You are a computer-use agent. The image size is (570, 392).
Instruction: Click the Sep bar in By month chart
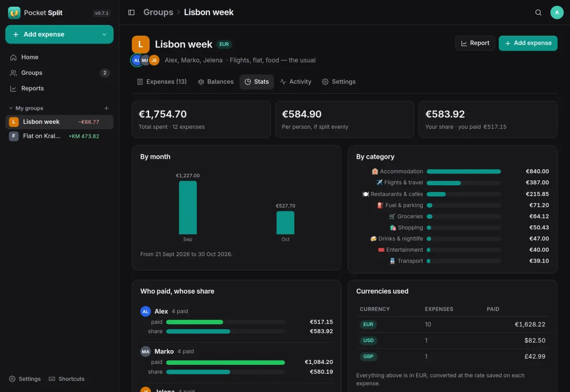(188, 208)
